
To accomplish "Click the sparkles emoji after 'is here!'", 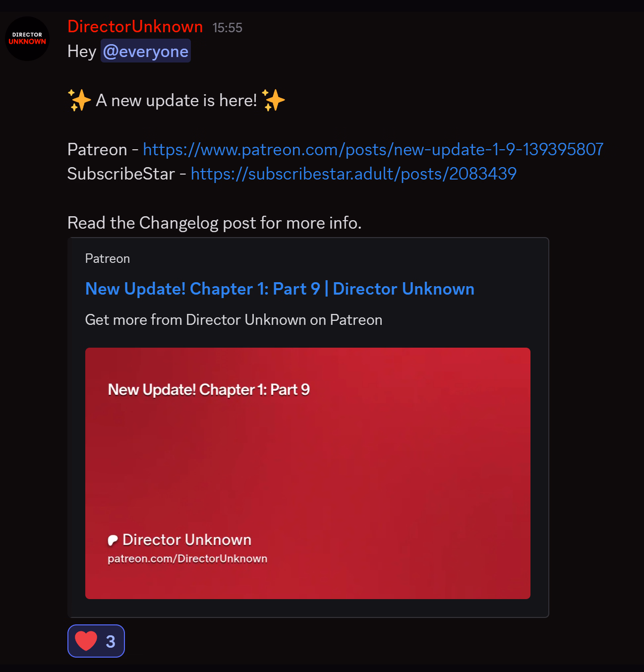I will coord(273,100).
